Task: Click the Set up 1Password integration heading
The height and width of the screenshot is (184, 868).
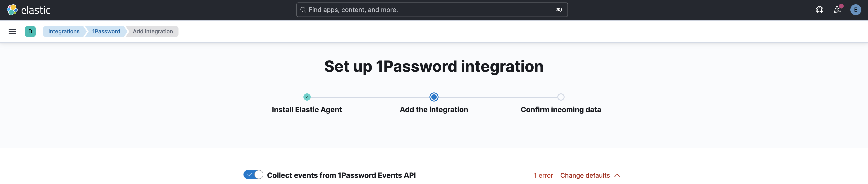Action: (x=434, y=66)
